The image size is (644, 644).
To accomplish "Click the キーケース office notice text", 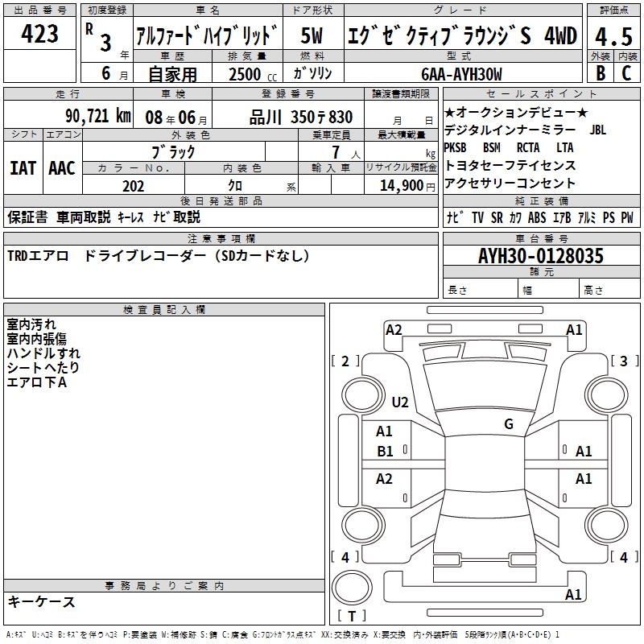I will [x=42, y=602].
